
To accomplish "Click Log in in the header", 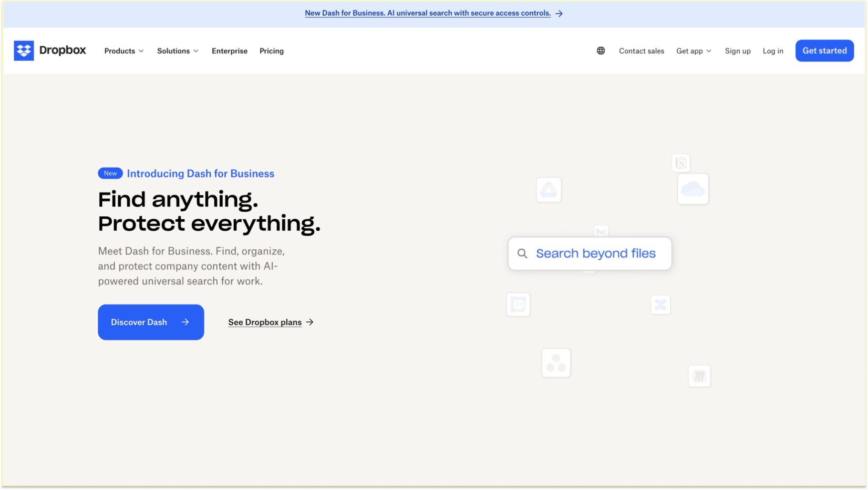I will [x=773, y=51].
